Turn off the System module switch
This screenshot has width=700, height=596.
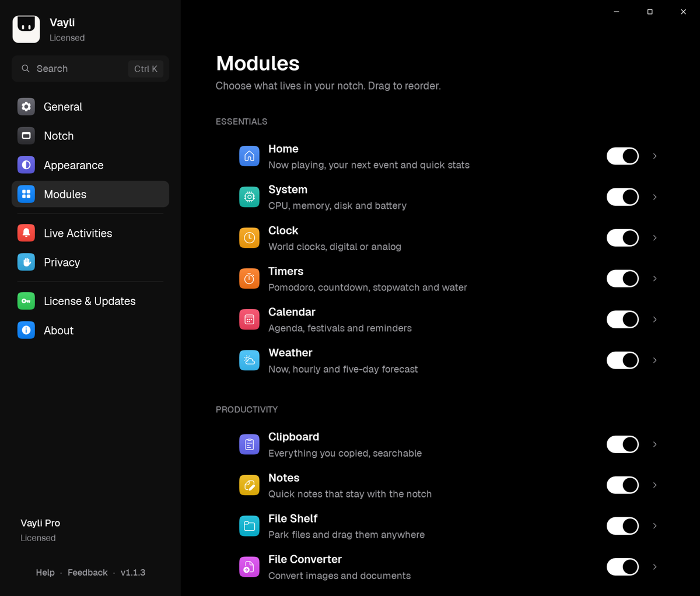click(x=622, y=197)
